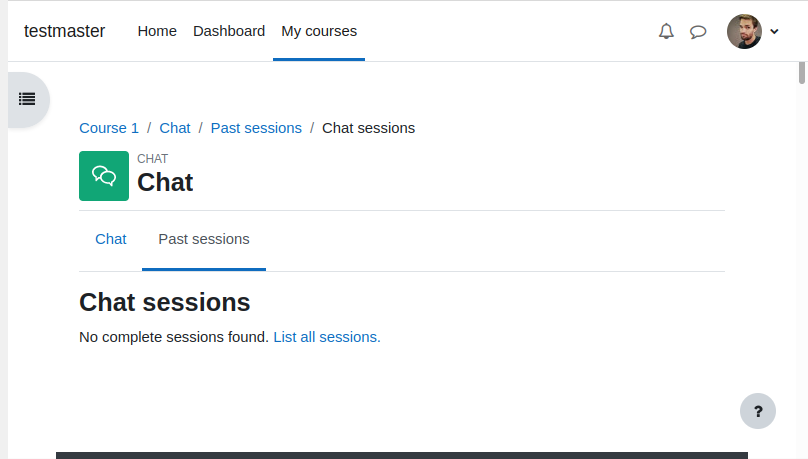Open Dashboard from the top navigation

pos(229,31)
